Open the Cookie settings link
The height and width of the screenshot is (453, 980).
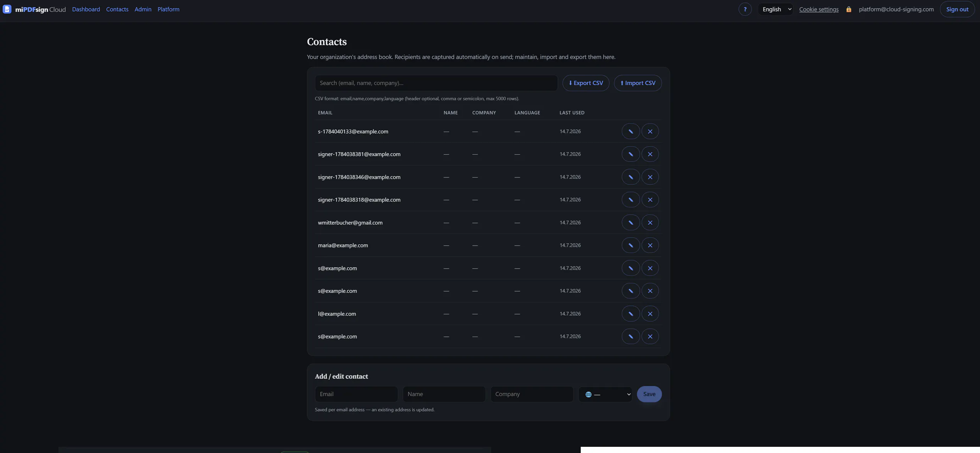pos(819,9)
